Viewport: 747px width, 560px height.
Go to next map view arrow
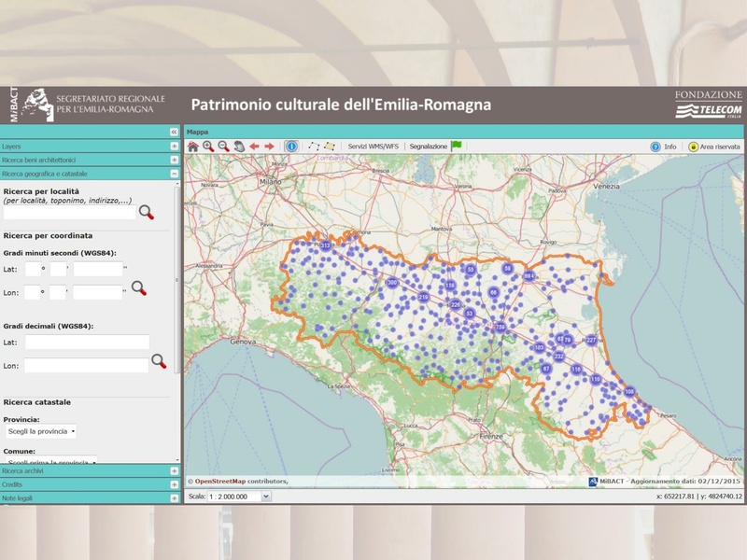pos(270,147)
